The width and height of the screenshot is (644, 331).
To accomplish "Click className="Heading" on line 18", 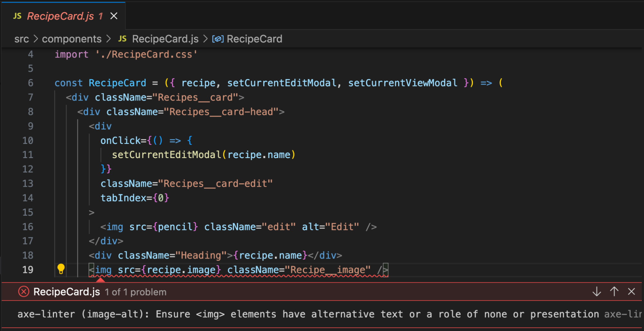I will [172, 256].
